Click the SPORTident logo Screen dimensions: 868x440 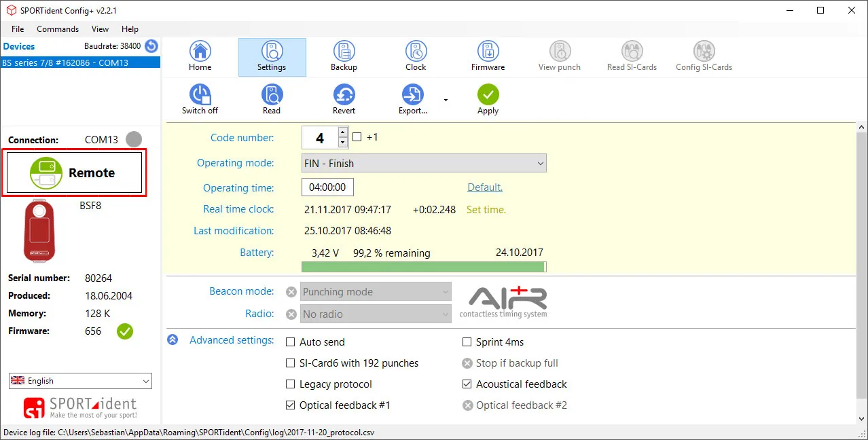80,407
